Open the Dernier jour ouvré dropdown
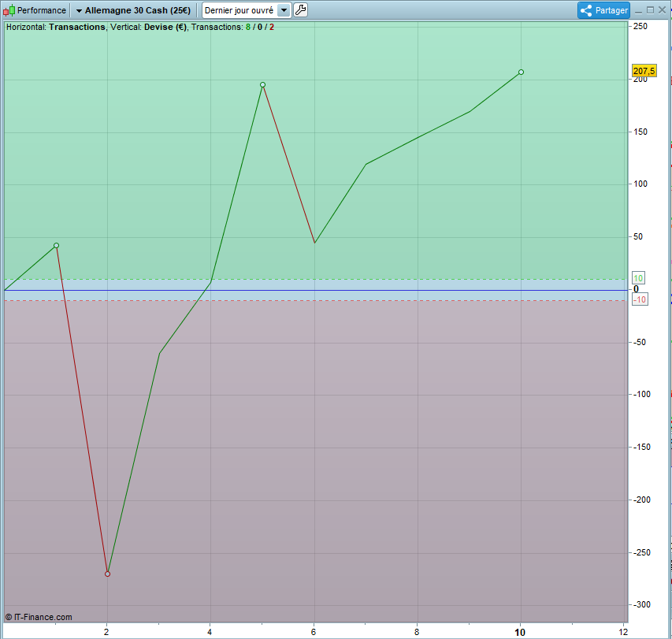This screenshot has height=639, width=672. tap(247, 10)
